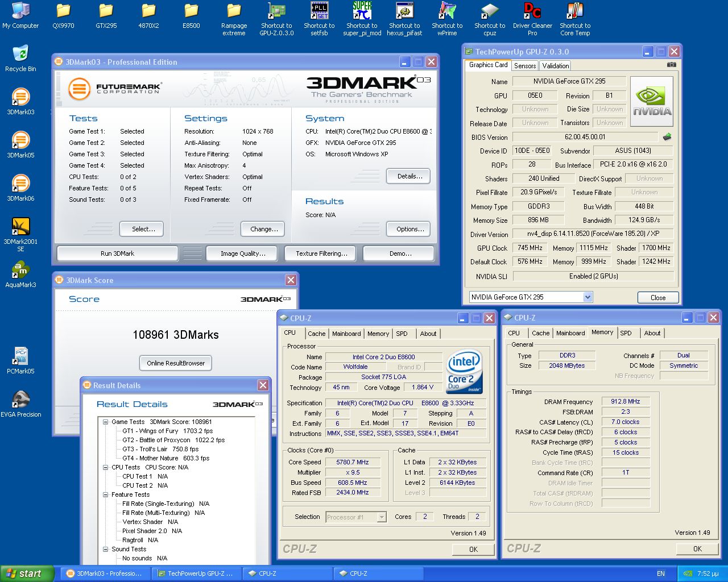Launch the 3DMark03 desktop icon
The image size is (728, 582).
tap(20, 102)
